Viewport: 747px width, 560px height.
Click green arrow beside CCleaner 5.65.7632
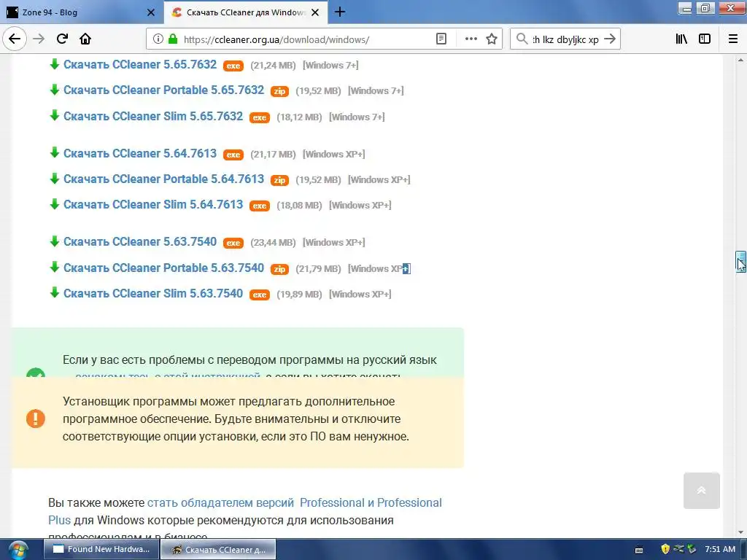click(x=54, y=64)
